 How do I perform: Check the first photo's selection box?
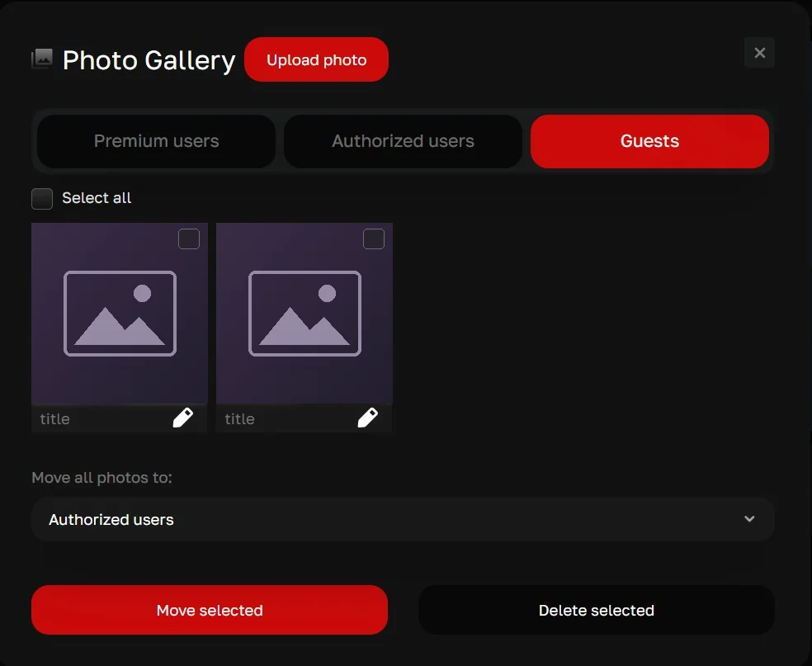(188, 239)
